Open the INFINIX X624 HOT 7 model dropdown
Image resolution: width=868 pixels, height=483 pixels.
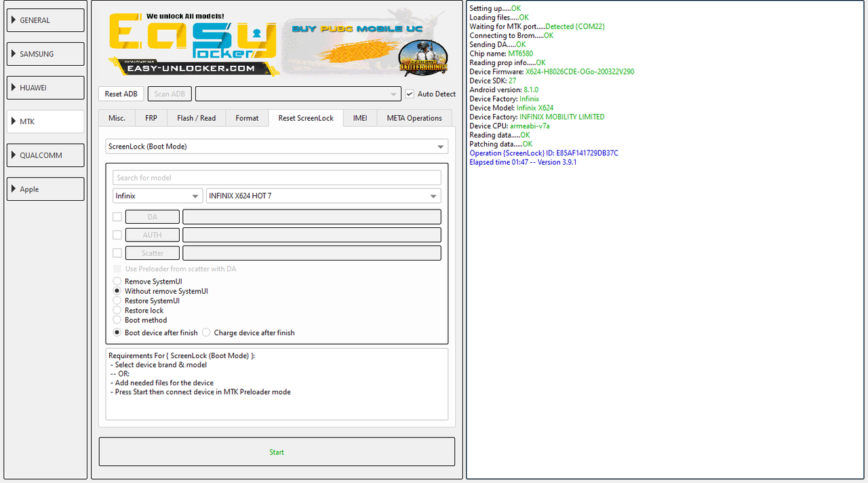click(323, 196)
